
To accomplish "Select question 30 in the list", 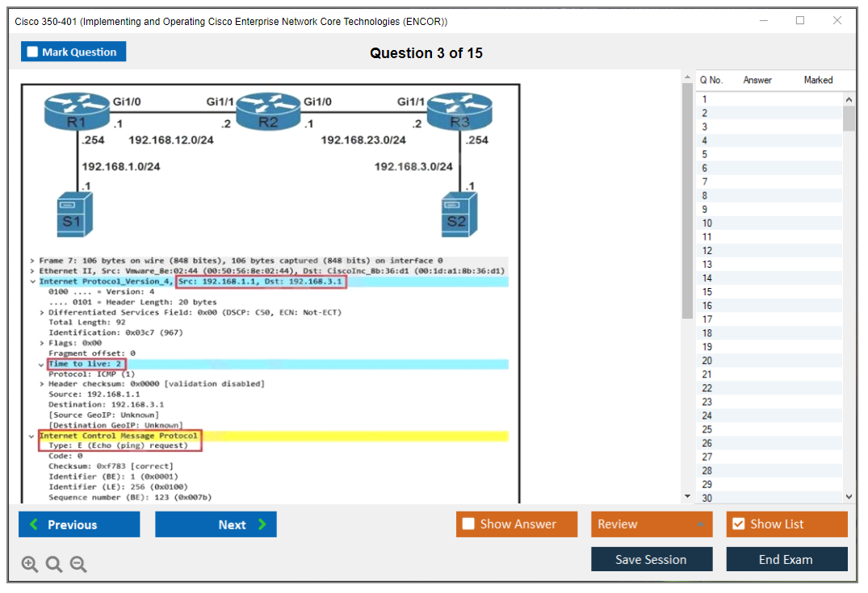I will point(769,498).
